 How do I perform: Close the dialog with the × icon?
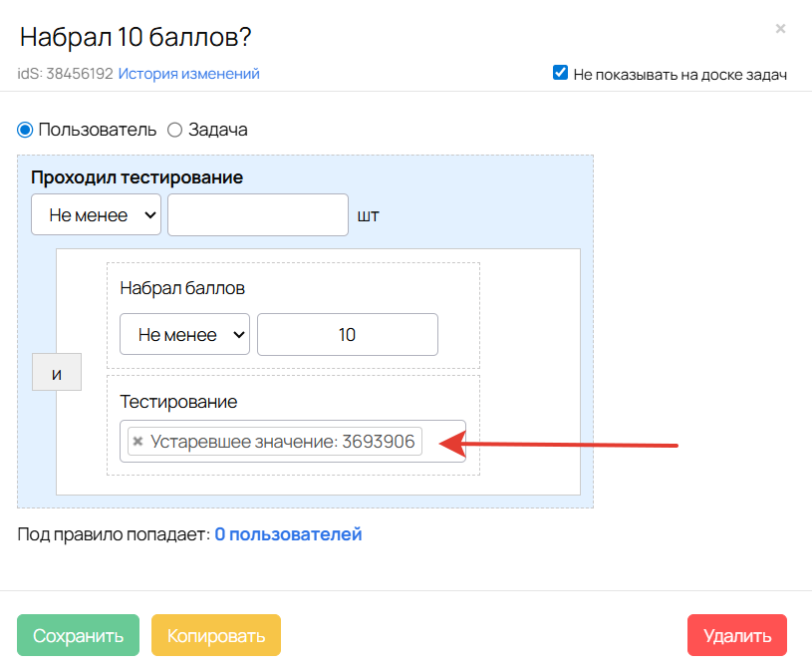(x=780, y=29)
